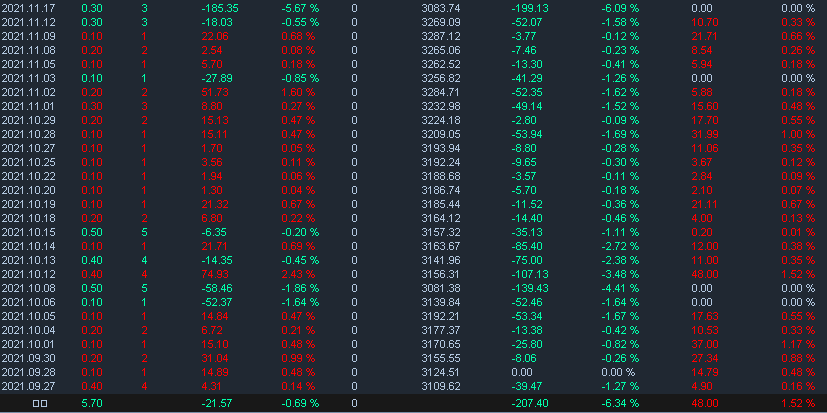Click the 2021.11.17 date cell
Screen dimensions: 827x413
28,8
